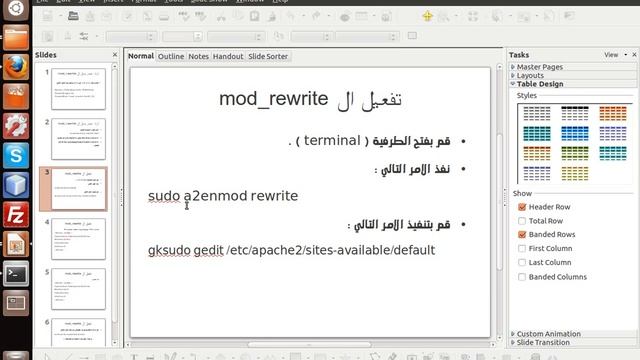This screenshot has height=360, width=640.
Task: Click the Shadow toggle icon in line toolbar
Action: (412, 36)
